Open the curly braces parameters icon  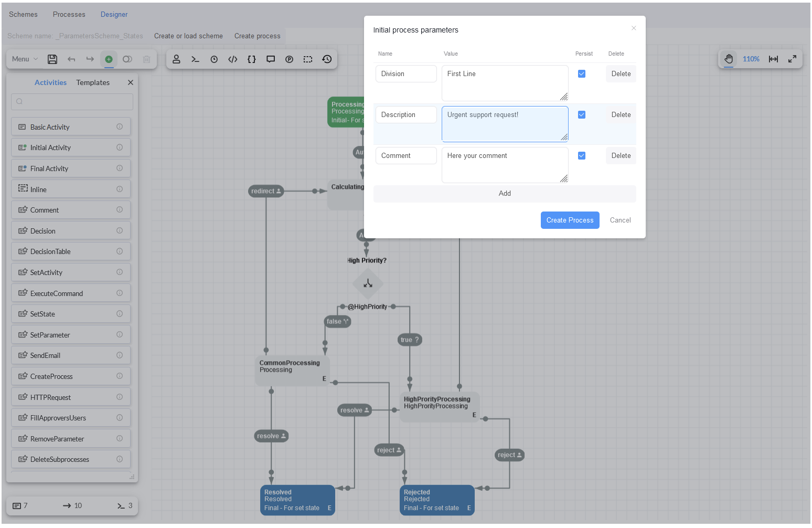click(252, 59)
